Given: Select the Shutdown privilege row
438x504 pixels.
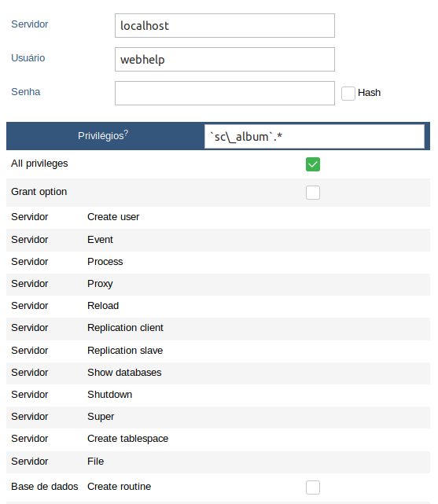Looking at the screenshot, I should click(218, 395).
